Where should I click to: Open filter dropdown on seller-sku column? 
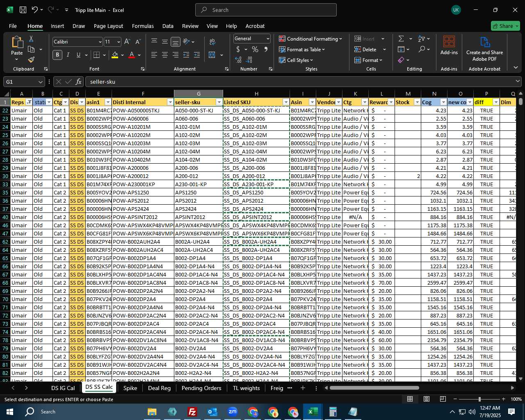coord(219,102)
